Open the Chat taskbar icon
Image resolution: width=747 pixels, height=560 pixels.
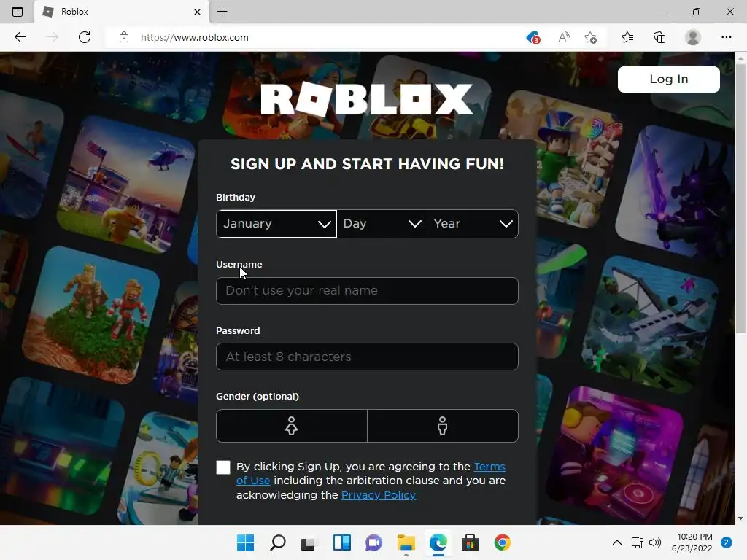[x=373, y=542]
